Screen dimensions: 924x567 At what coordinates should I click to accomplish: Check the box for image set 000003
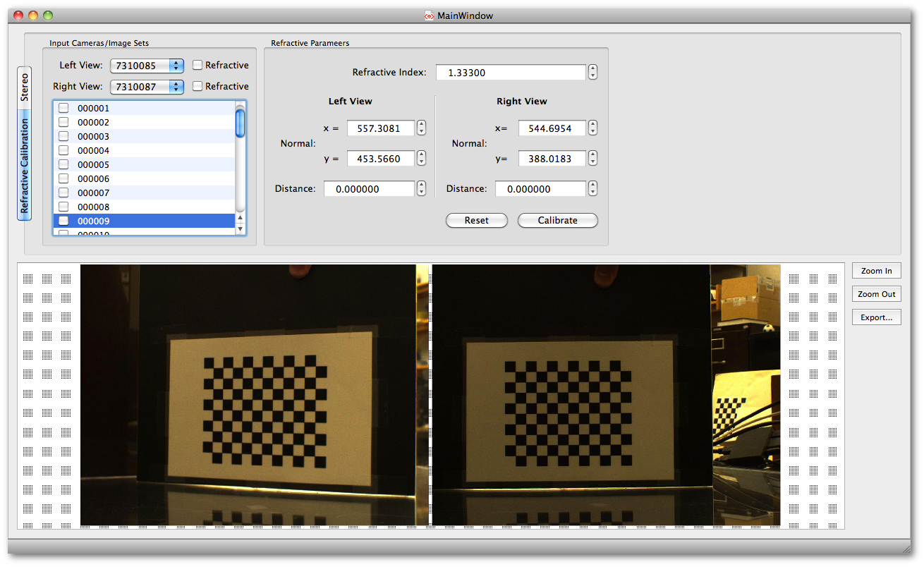(x=63, y=136)
